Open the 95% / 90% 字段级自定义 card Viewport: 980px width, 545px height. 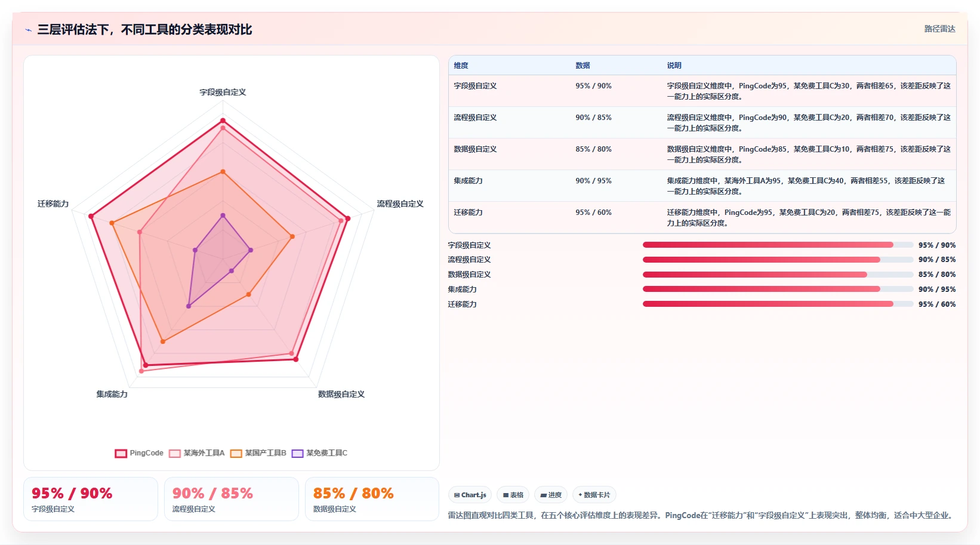pyautogui.click(x=91, y=499)
